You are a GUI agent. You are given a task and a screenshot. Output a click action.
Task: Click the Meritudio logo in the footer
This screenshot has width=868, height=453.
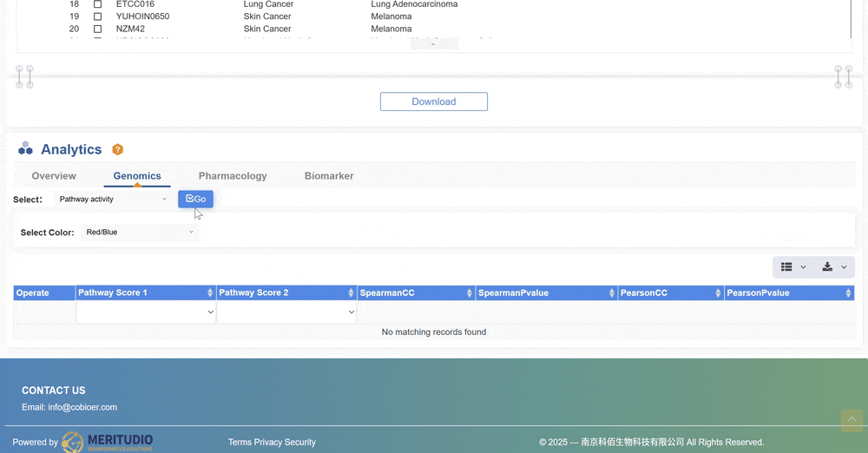[108, 442]
